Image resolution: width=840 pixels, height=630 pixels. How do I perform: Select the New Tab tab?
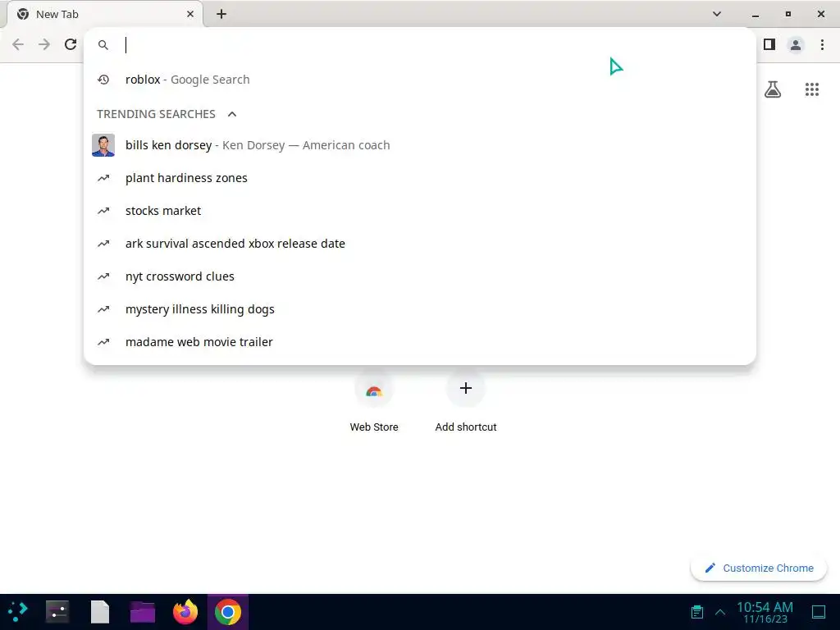click(x=104, y=14)
